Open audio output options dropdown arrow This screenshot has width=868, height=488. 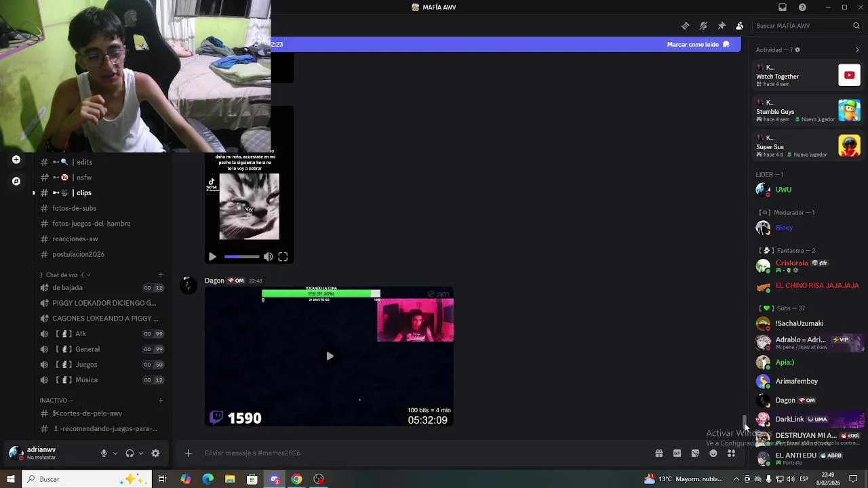(140, 453)
